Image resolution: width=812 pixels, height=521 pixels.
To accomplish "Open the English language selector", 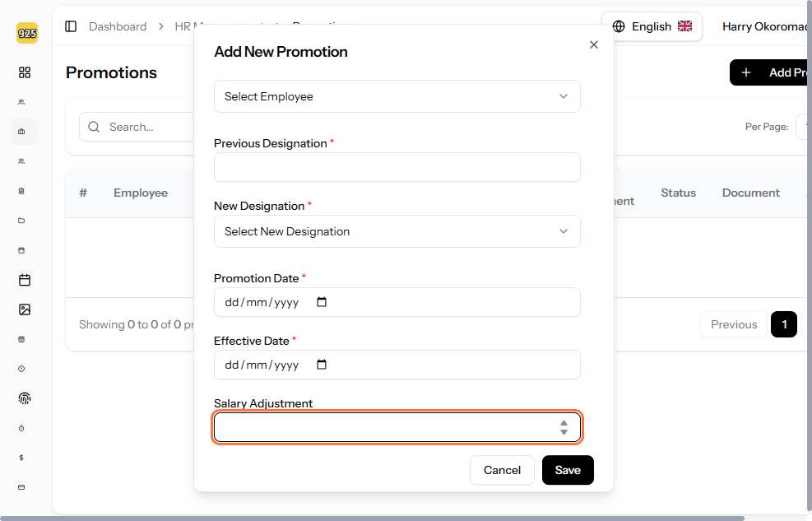I will (x=652, y=26).
